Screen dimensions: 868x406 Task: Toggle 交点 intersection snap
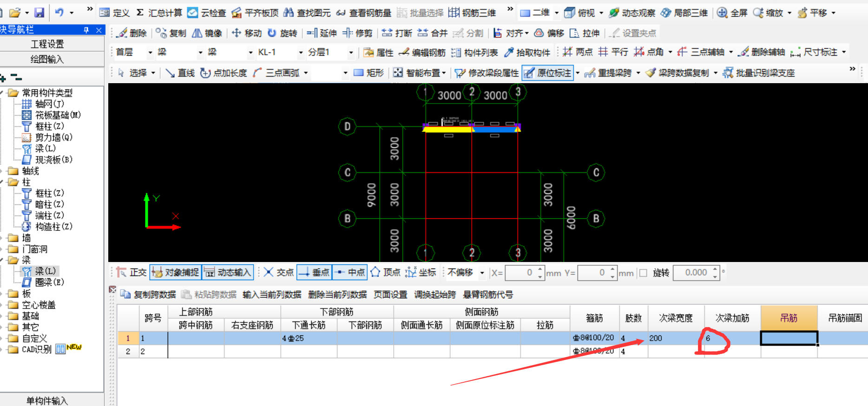pyautogui.click(x=278, y=272)
